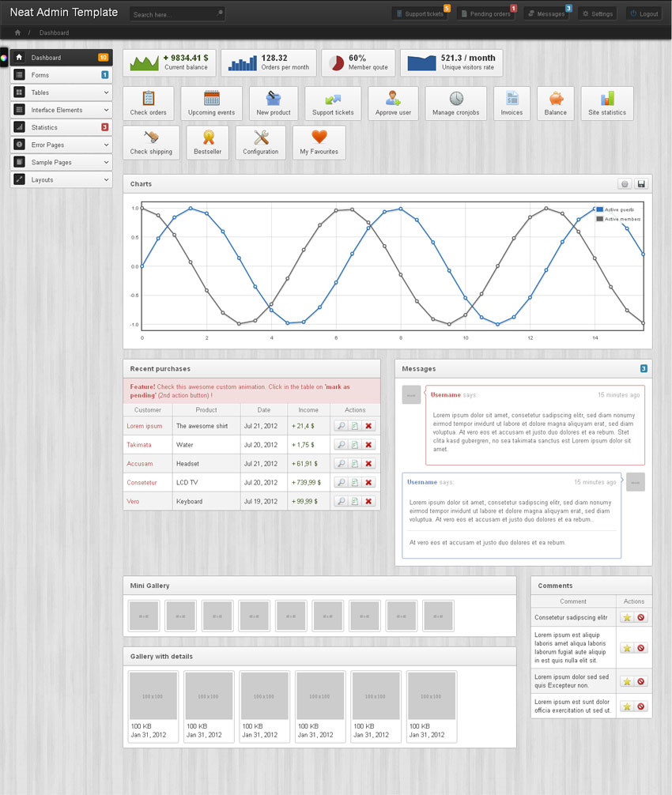Open the color theme picker swatch
The width and height of the screenshot is (672, 795).
click(4, 57)
